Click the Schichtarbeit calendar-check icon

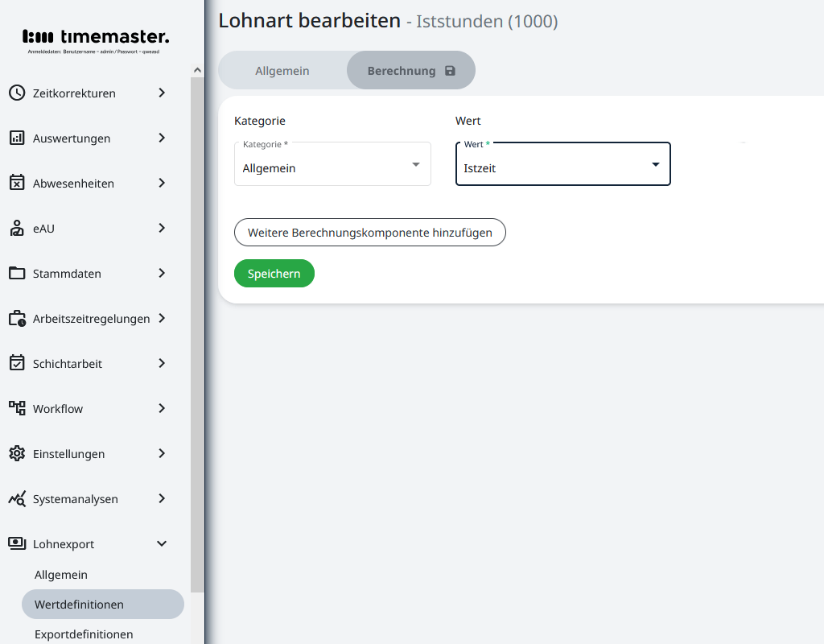pyautogui.click(x=17, y=363)
